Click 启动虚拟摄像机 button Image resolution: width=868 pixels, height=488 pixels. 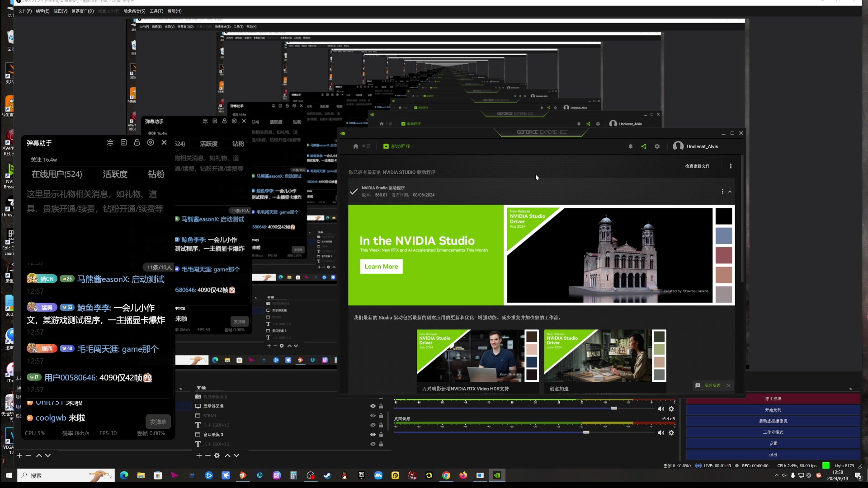(x=773, y=421)
